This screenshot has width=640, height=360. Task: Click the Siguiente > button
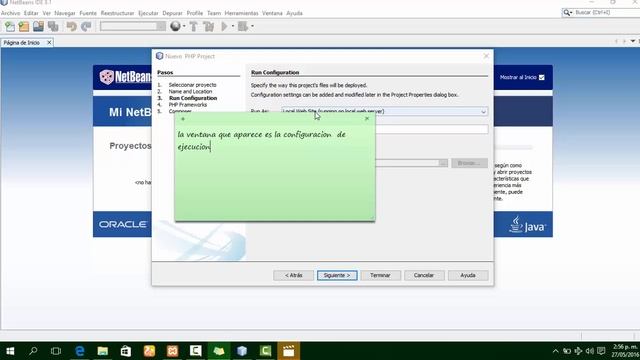pos(337,276)
